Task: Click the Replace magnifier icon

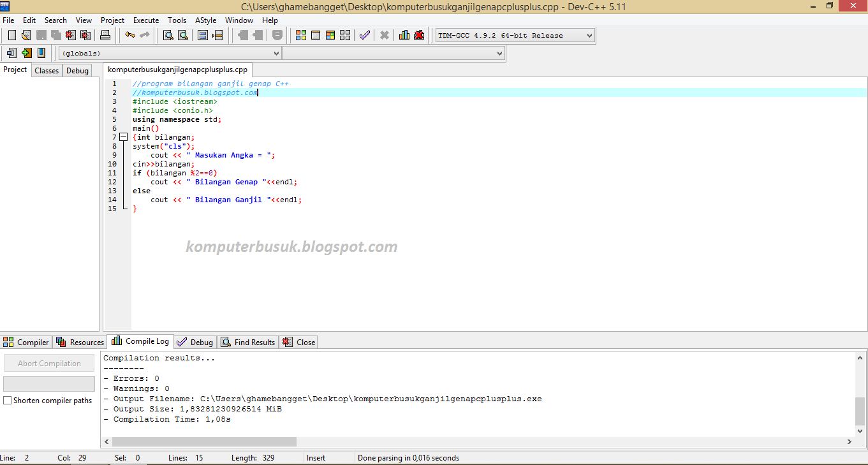Action: 183,35
